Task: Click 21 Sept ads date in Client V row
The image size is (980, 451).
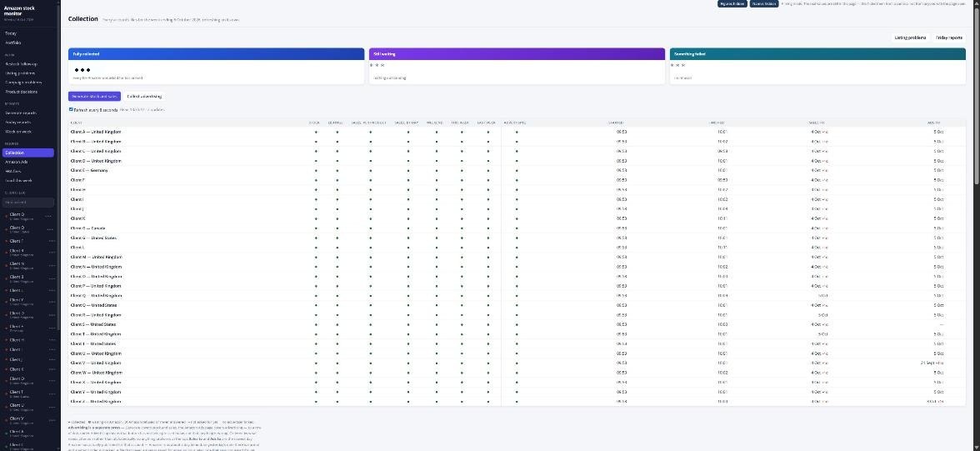Action: pyautogui.click(x=932, y=363)
